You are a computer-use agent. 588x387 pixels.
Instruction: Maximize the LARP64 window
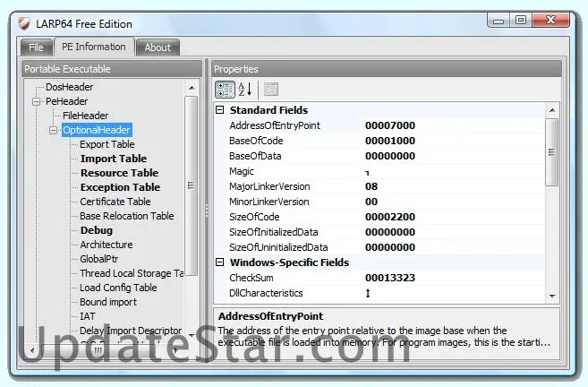click(x=521, y=21)
